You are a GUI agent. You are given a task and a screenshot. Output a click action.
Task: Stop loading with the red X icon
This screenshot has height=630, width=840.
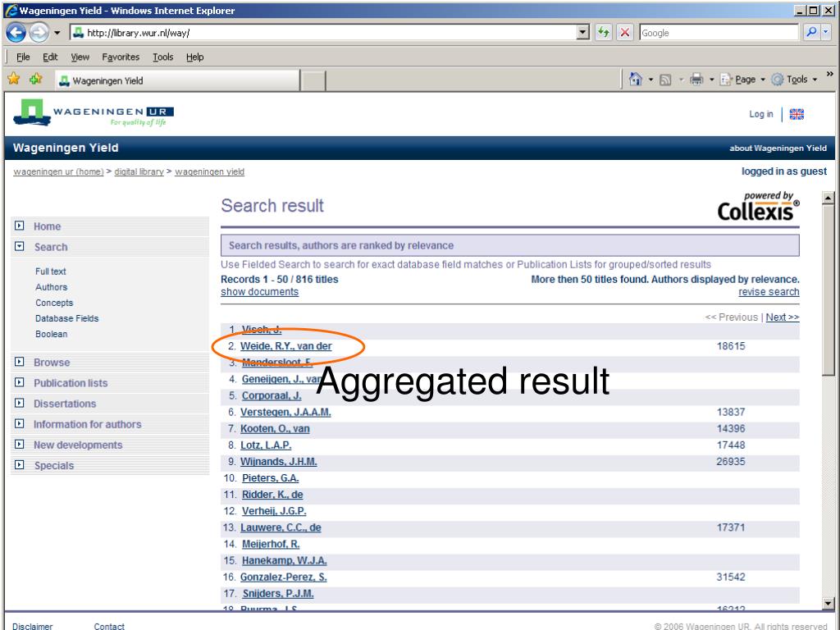point(624,33)
